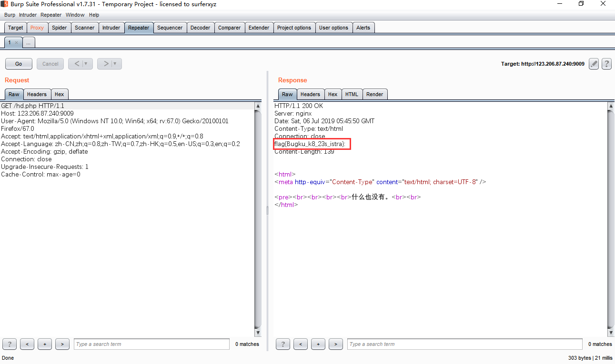Click the Server: nginx response header

(x=293, y=113)
